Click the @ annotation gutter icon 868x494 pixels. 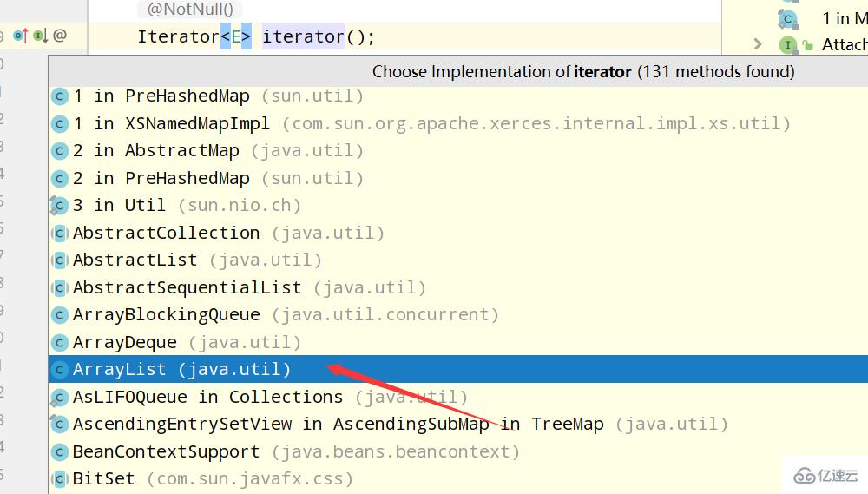pos(60,36)
